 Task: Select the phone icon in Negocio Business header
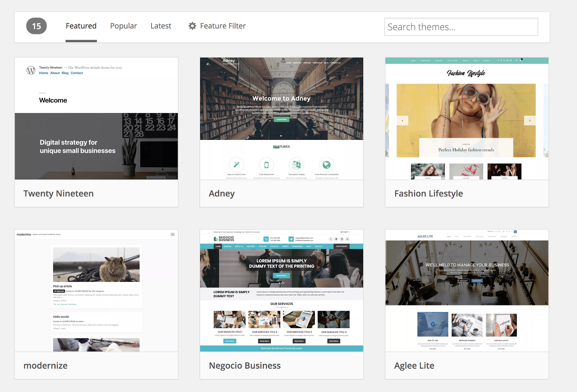pos(266,239)
